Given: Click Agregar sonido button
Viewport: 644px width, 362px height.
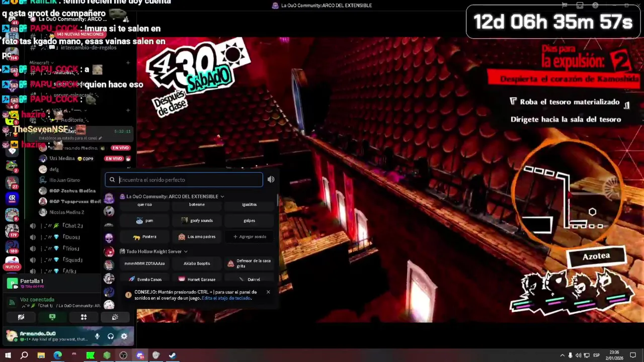Looking at the screenshot, I should tap(249, 236).
